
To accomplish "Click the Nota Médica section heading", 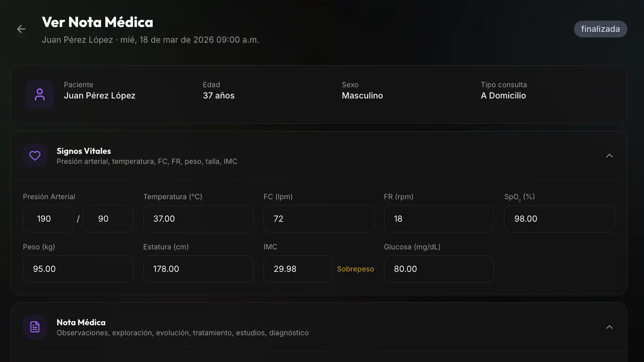I will point(81,322).
